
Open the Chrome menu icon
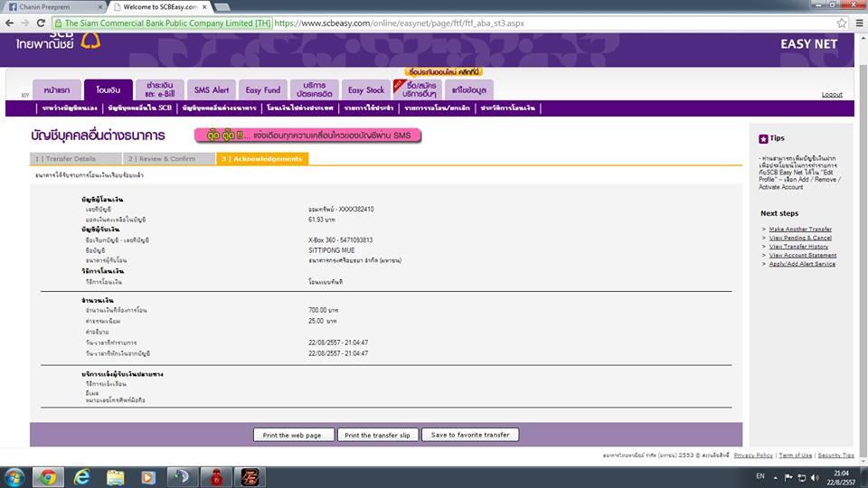(859, 23)
